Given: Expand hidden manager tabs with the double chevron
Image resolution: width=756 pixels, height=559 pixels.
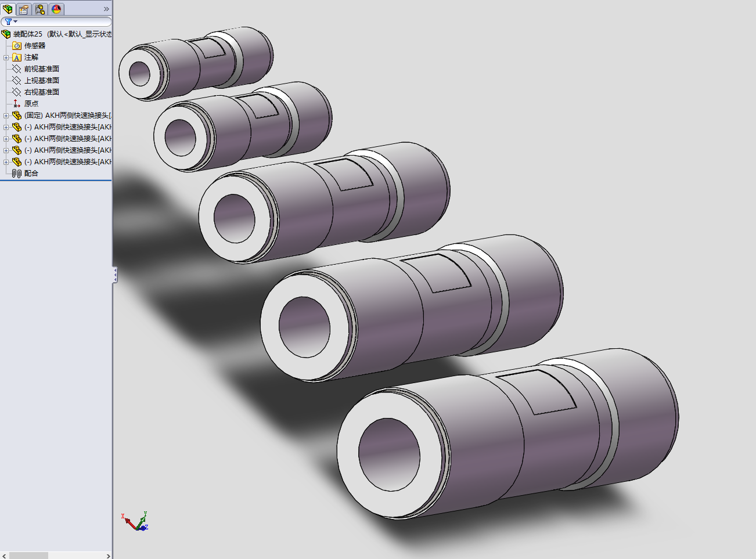Looking at the screenshot, I should 106,9.
